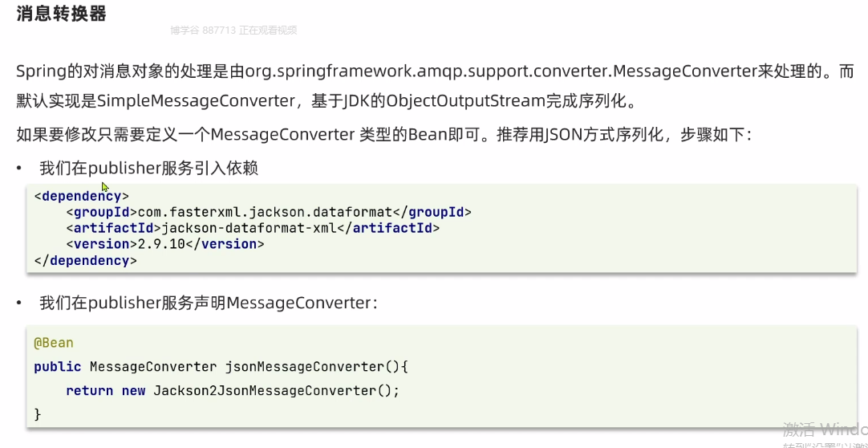The height and width of the screenshot is (448, 868).
Task: Click the return keyword in code
Action: (89, 390)
